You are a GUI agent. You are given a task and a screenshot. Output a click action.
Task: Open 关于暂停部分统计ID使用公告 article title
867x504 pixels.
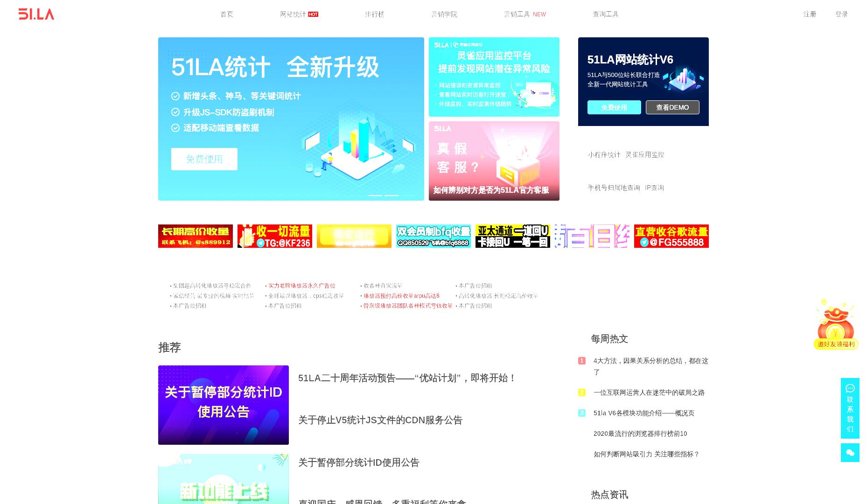tap(359, 462)
